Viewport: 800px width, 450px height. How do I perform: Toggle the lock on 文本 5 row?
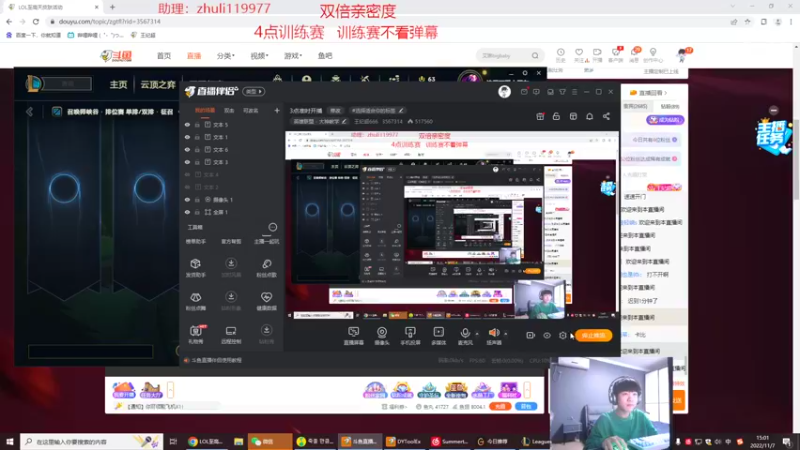(x=197, y=124)
